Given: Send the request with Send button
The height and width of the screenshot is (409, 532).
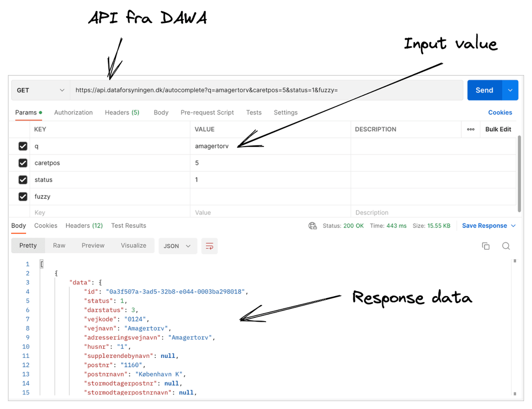Looking at the screenshot, I should [485, 91].
